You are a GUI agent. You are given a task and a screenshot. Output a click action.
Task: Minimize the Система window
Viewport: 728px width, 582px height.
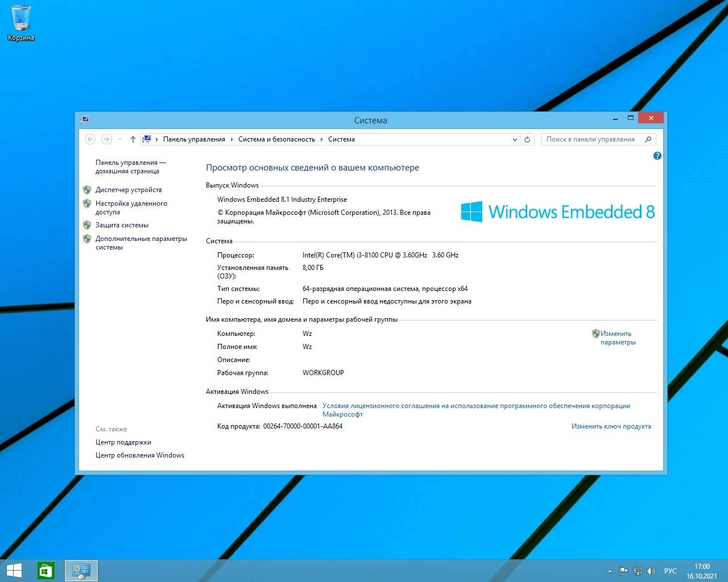615,118
